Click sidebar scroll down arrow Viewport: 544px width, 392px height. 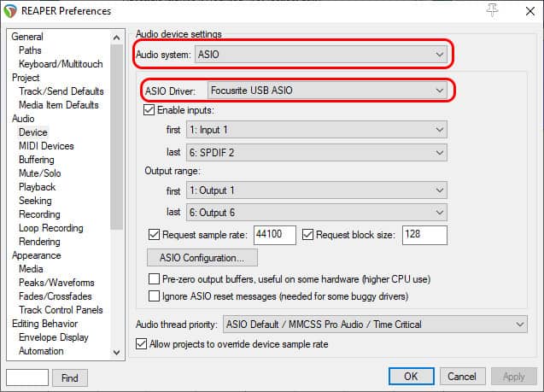(x=116, y=353)
